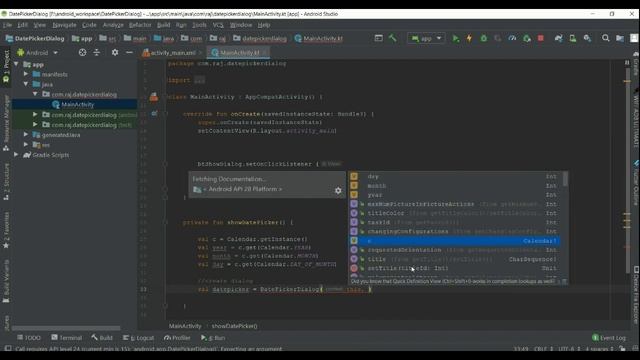Click the Select Run/Debug target window icon
This screenshot has height=360, width=640.
tap(378, 38)
